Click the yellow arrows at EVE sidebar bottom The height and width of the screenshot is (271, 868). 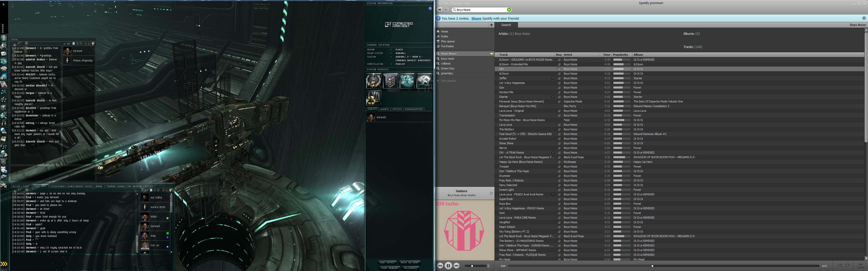coord(4,264)
